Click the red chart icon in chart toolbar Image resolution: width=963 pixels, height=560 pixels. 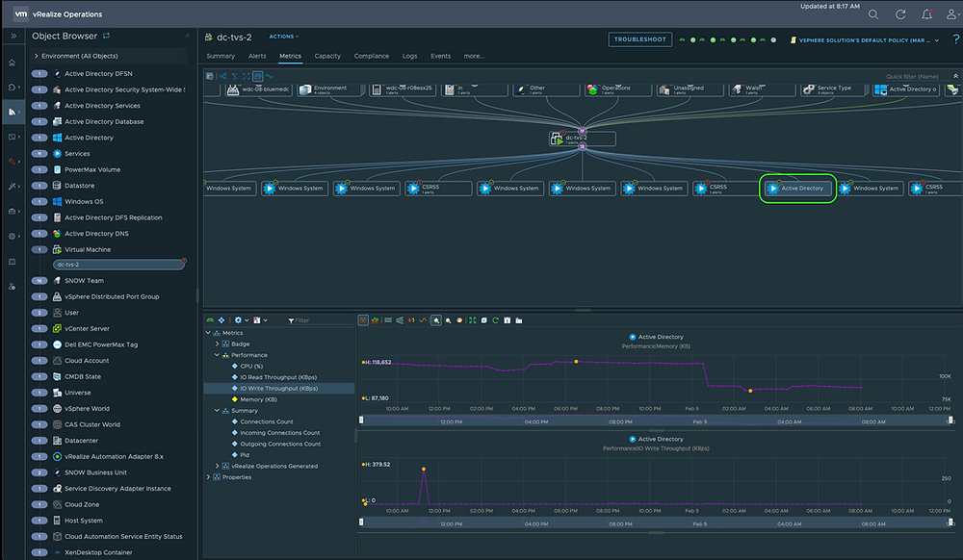click(364, 320)
